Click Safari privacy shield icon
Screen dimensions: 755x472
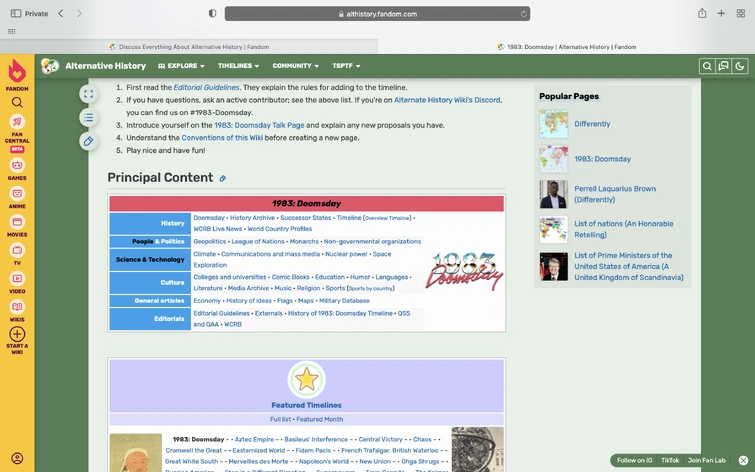(x=212, y=13)
